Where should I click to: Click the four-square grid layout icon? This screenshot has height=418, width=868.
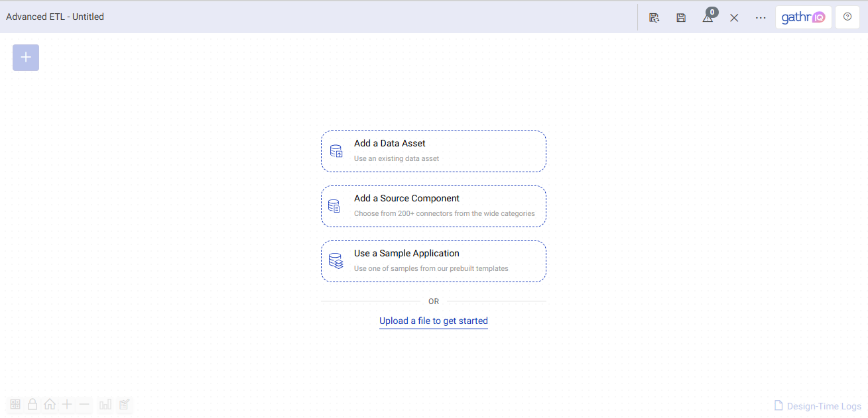click(15, 404)
